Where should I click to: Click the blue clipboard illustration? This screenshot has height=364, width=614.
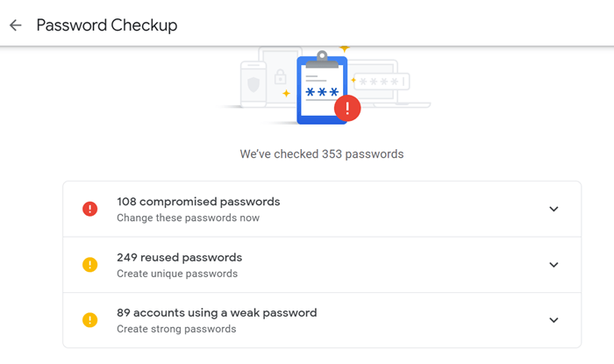pos(322,89)
